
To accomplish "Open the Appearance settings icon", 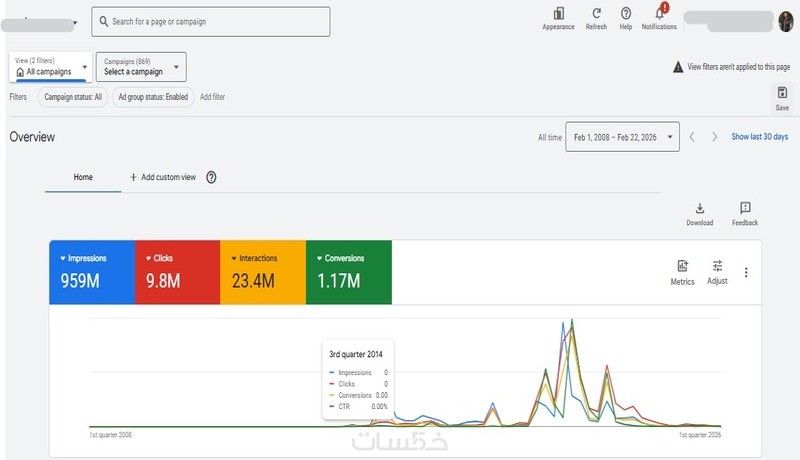I will pos(558,14).
